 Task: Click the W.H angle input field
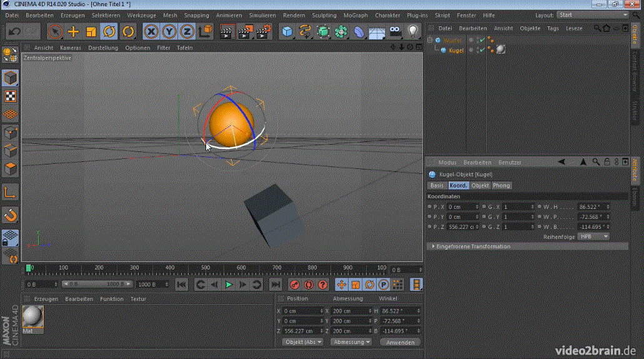click(594, 207)
